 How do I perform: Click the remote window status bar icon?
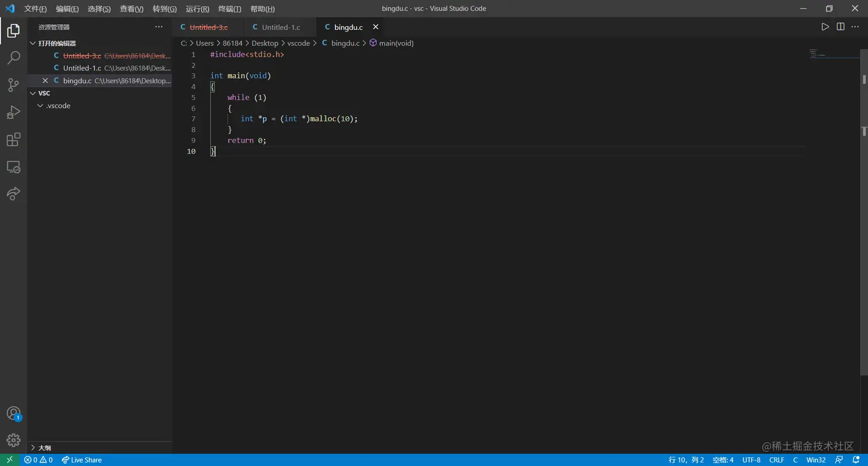[x=10, y=460]
